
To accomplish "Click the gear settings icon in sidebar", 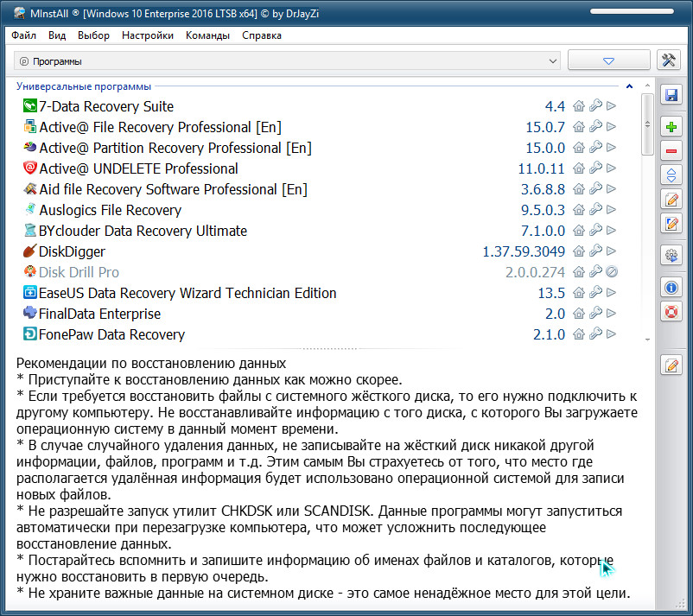I will tap(671, 255).
